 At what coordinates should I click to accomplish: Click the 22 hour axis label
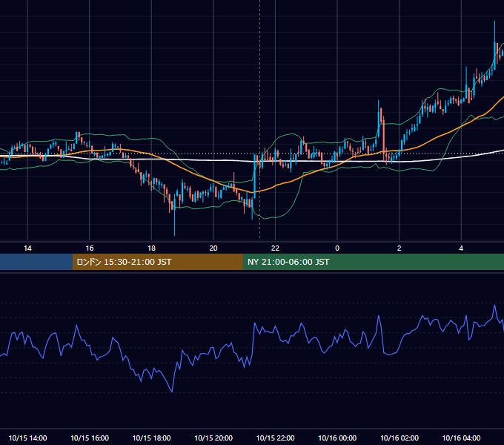[x=275, y=248]
